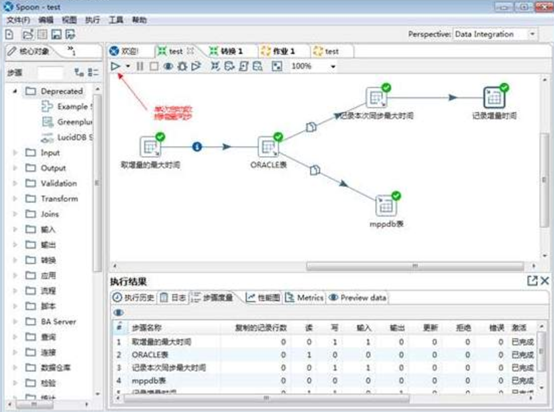The width and height of the screenshot is (554, 412).
Task: Open the 工具 menu
Action: tap(116, 20)
